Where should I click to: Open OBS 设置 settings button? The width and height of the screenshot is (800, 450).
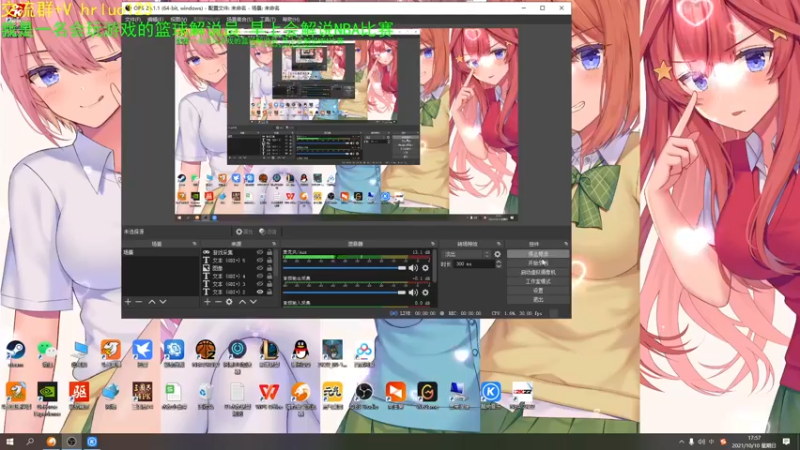tap(538, 290)
